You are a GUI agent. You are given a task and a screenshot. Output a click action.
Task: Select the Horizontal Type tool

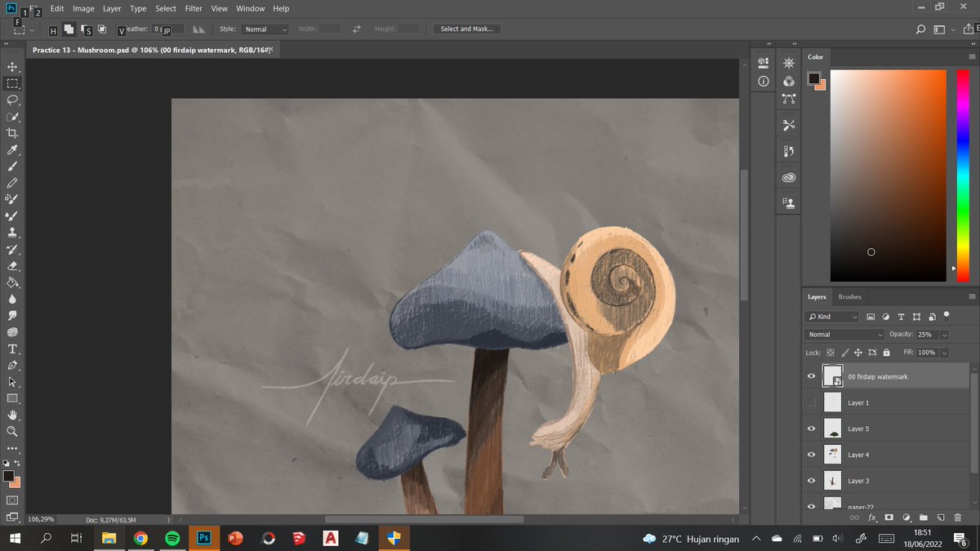point(12,349)
